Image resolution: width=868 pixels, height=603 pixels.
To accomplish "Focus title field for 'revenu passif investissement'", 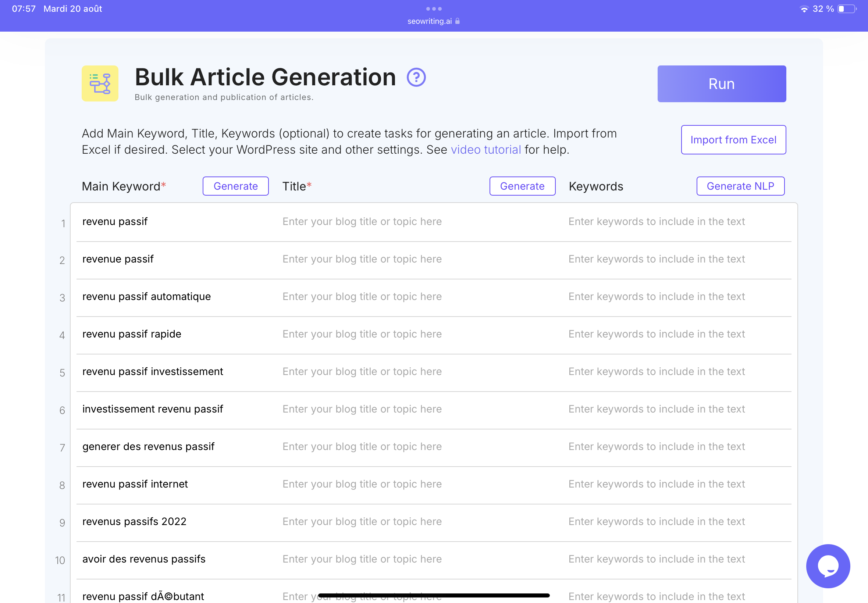I will pos(419,371).
